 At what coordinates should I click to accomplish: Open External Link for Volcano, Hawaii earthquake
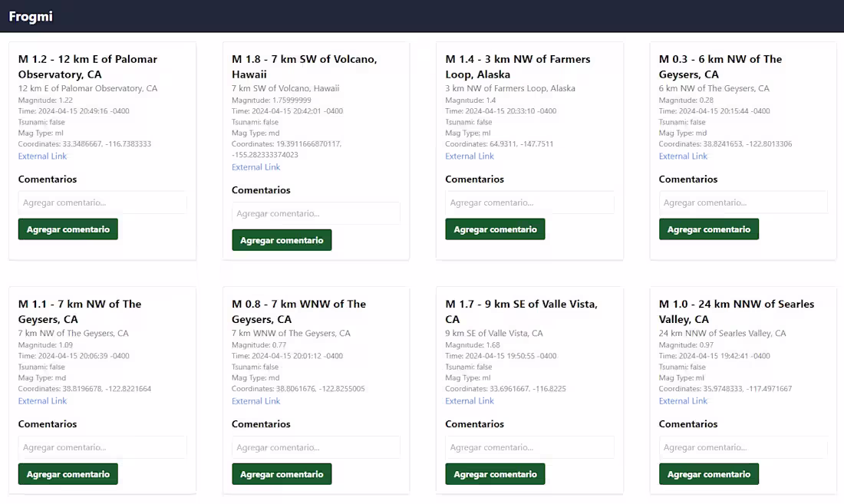[256, 166]
